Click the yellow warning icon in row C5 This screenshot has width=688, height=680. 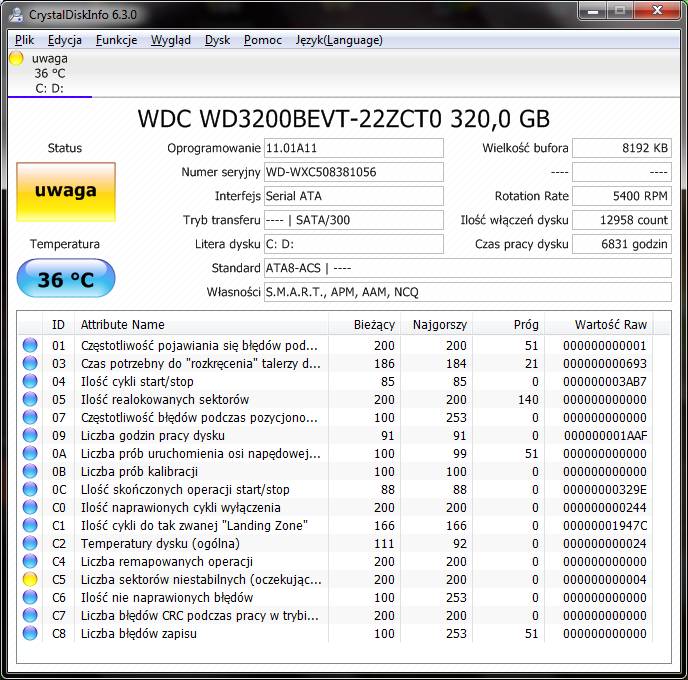30,579
